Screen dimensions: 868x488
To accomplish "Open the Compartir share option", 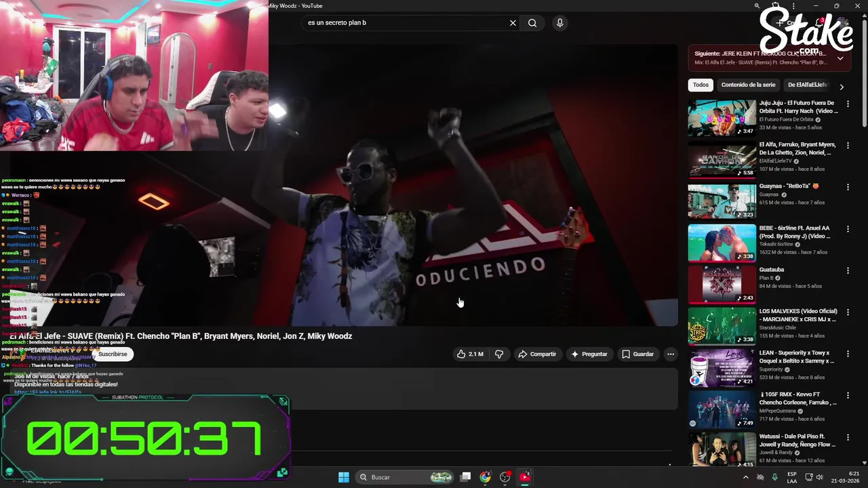I will tap(537, 354).
